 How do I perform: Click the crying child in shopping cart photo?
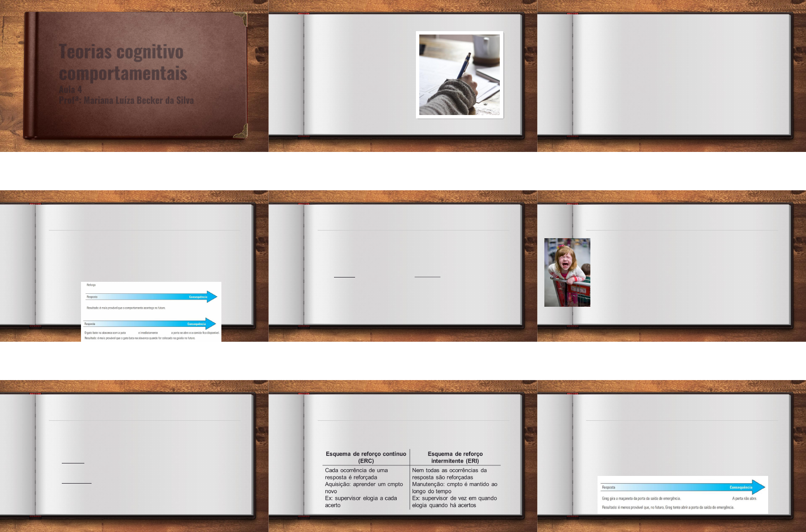point(567,272)
